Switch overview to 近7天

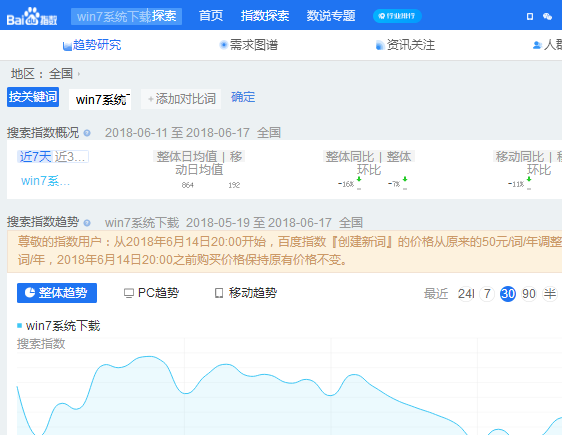pos(35,157)
